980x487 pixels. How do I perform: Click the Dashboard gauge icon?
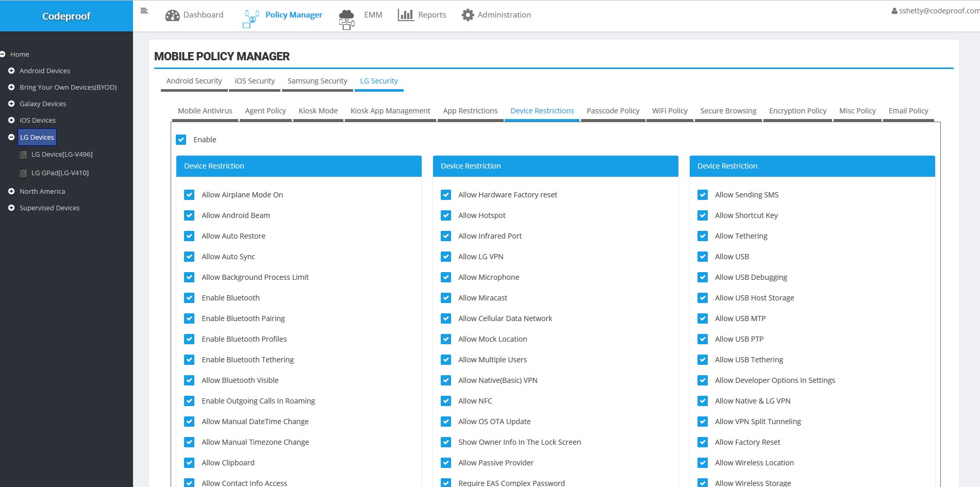click(172, 15)
